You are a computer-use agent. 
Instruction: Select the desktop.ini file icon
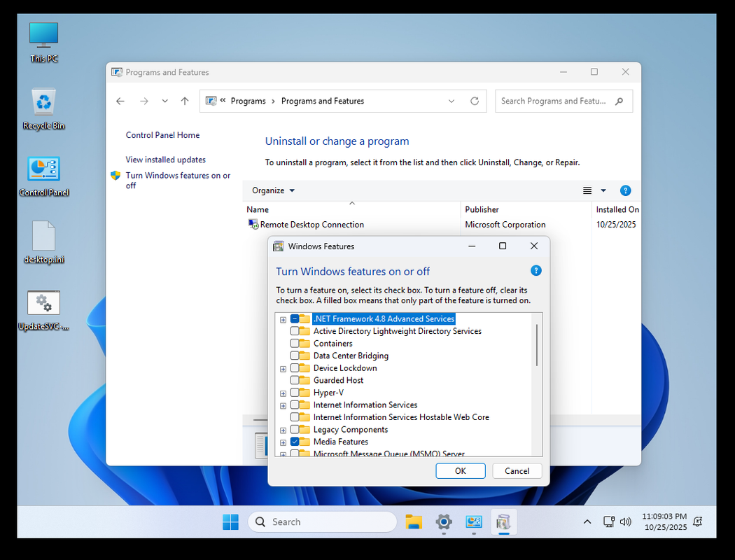[x=43, y=242]
